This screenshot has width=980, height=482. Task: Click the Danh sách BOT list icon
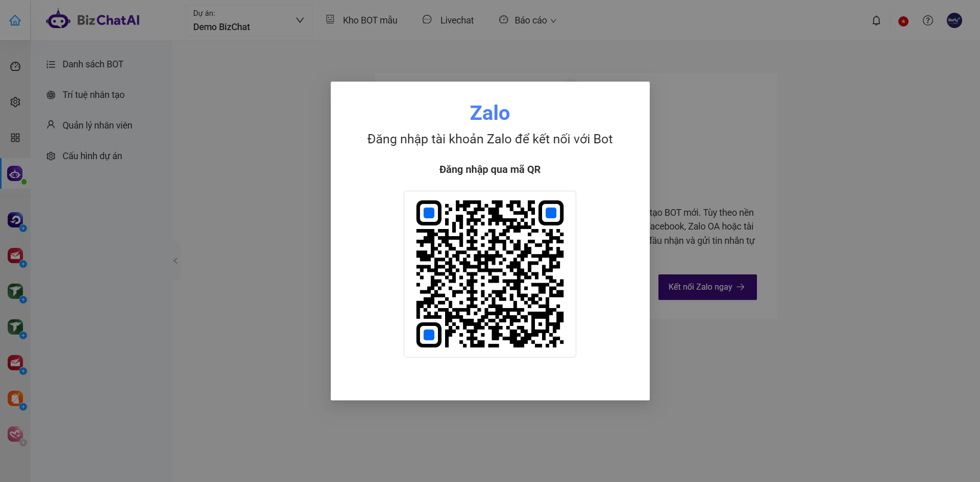51,64
